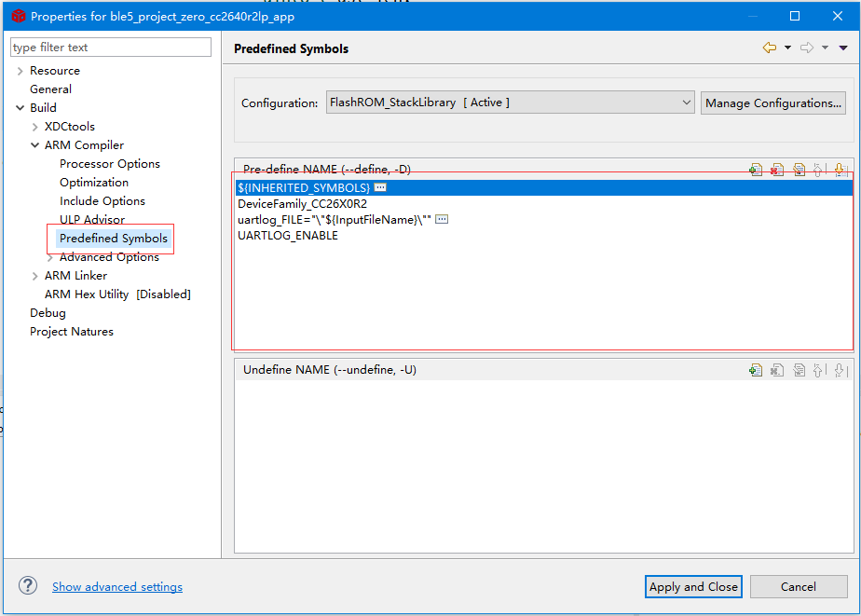Open the Optimization settings page
This screenshot has width=861, height=616.
(x=94, y=183)
